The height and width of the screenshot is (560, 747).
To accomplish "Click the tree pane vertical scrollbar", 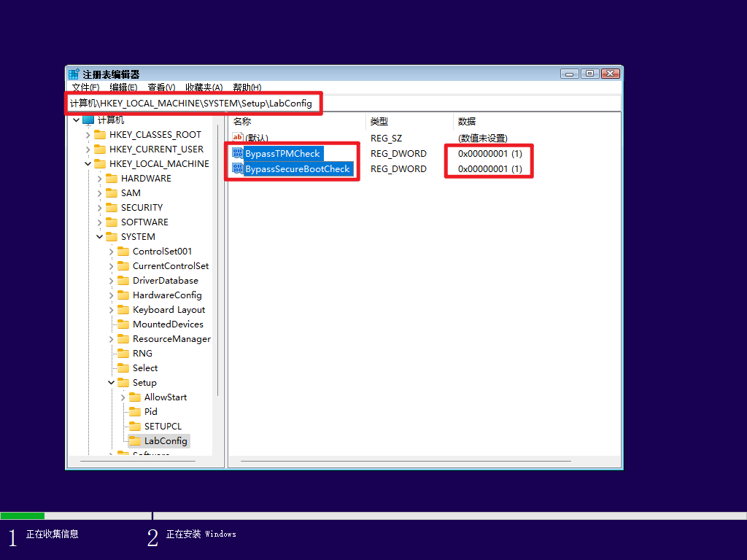I will [218, 260].
